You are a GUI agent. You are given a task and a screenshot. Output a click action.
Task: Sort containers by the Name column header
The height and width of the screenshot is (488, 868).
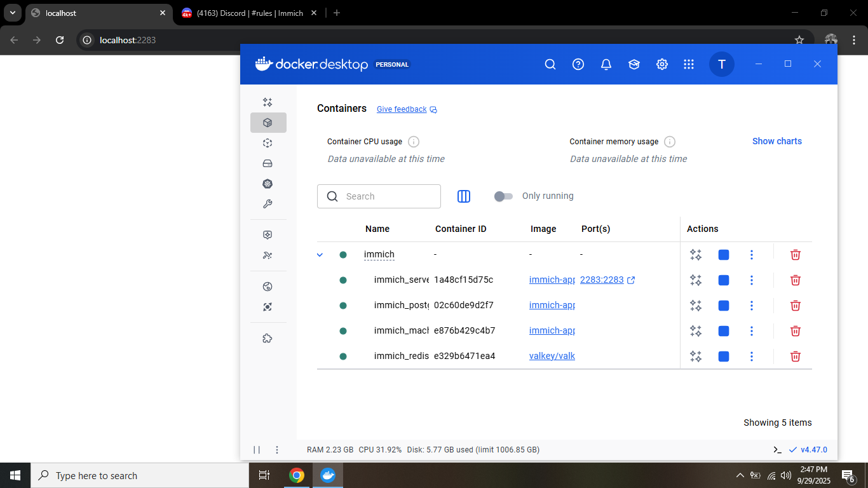click(x=377, y=229)
